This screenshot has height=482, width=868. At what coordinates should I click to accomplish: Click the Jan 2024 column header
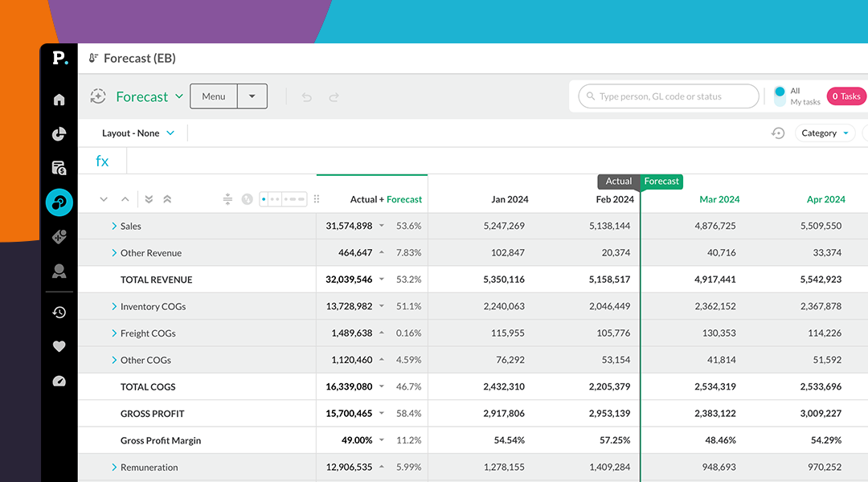[510, 199]
